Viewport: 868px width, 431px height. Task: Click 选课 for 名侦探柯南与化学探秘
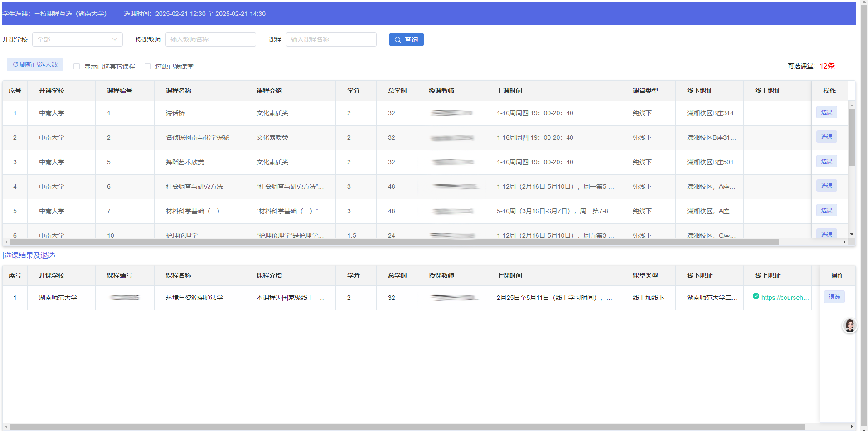click(826, 137)
